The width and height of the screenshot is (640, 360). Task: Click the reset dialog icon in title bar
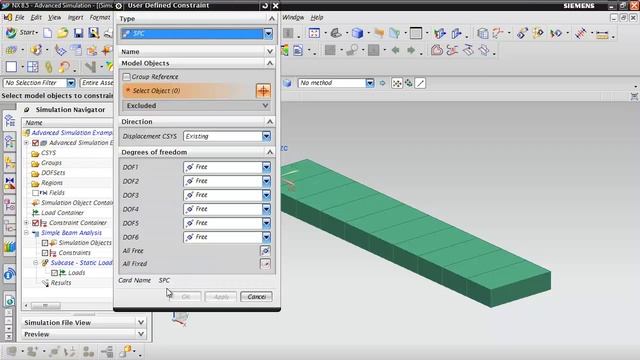point(265,6)
